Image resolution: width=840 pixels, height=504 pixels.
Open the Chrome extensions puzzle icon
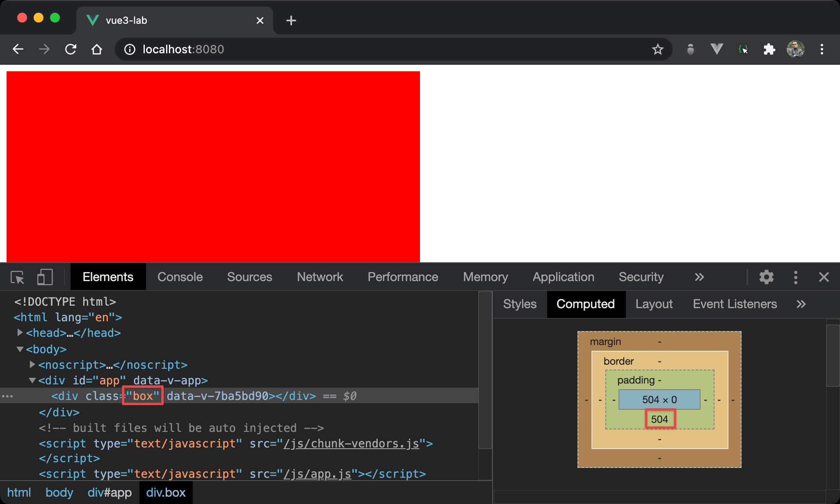tap(769, 50)
